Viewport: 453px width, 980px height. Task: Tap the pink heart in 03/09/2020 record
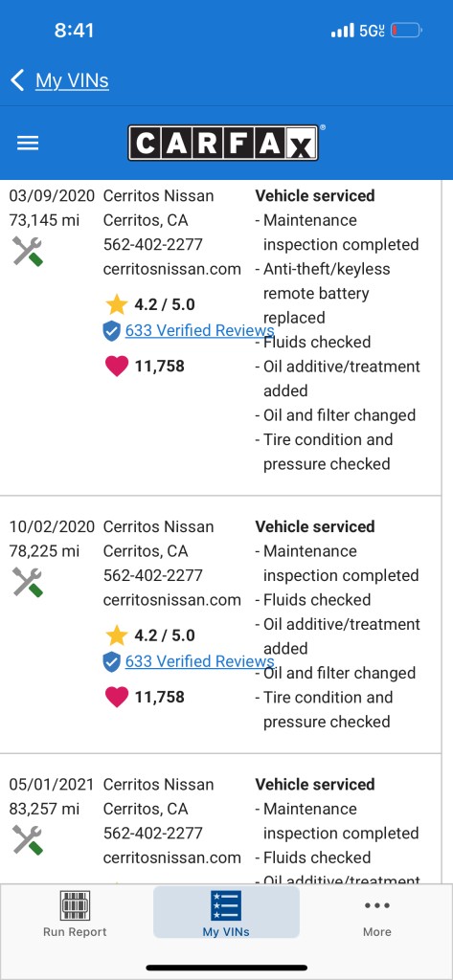117,367
